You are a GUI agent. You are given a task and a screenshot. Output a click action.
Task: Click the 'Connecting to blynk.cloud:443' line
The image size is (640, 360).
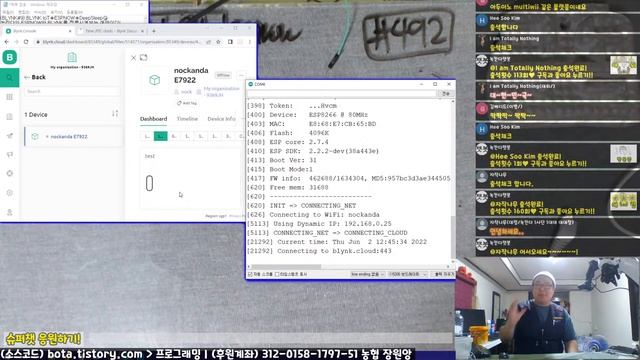319,251
